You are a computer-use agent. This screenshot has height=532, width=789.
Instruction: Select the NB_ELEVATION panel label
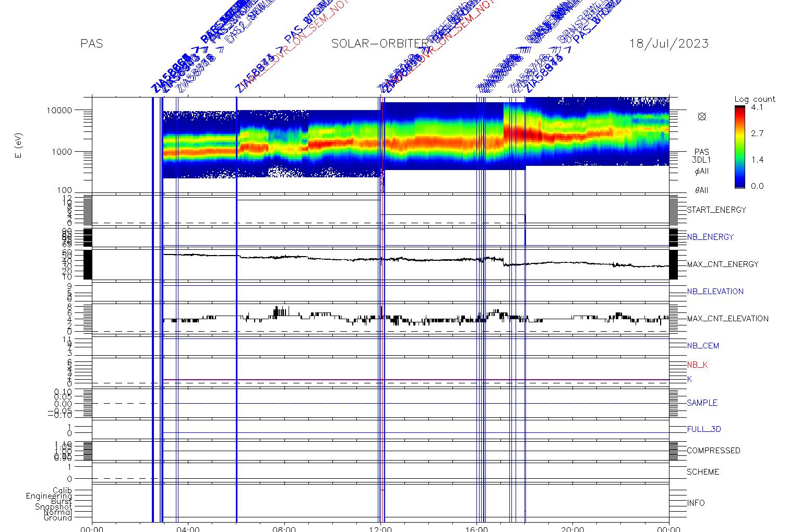pyautogui.click(x=715, y=292)
